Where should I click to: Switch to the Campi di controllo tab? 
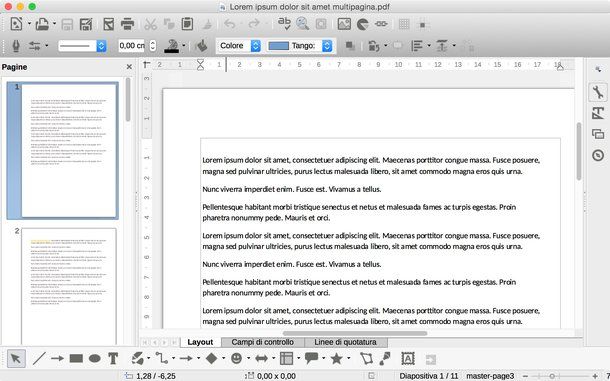[263, 342]
